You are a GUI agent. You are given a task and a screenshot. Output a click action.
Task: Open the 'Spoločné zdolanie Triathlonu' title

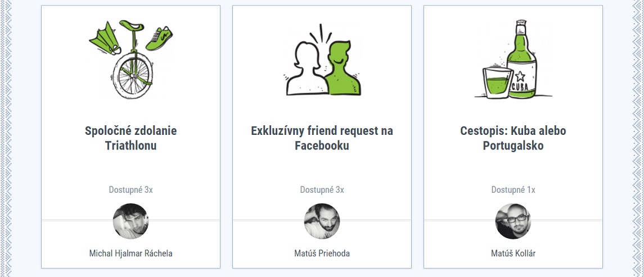coord(130,138)
